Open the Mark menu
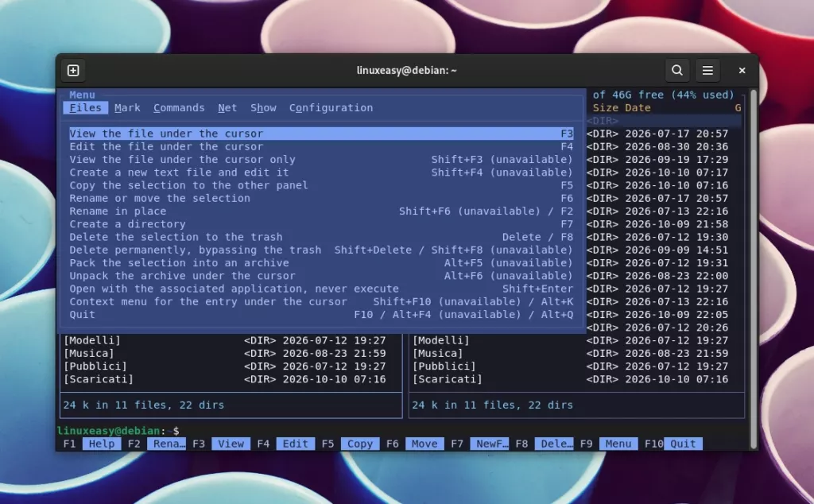 coord(127,107)
